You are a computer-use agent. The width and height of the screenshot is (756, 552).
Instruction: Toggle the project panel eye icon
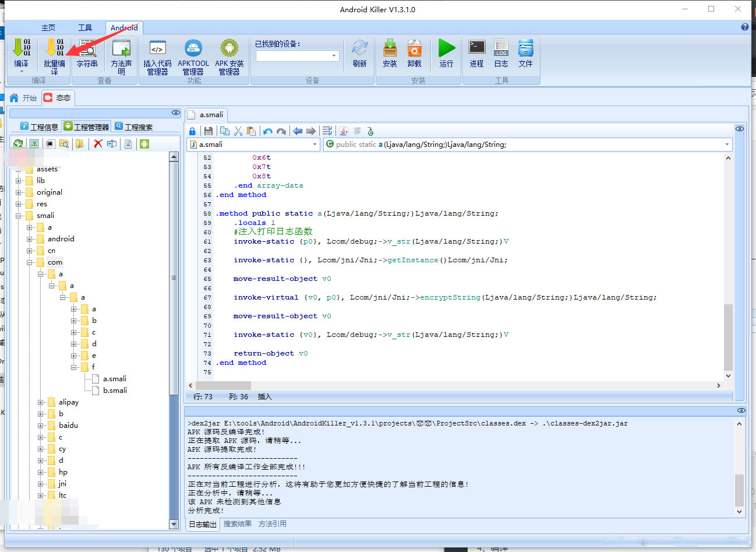coord(176,112)
